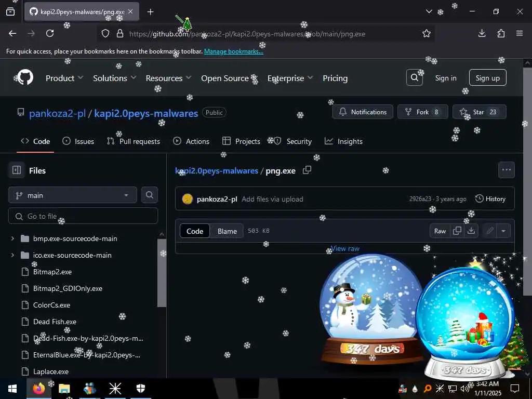Image resolution: width=532 pixels, height=399 pixels.
Task: Switch to main branch dropdown
Action: coord(73,195)
